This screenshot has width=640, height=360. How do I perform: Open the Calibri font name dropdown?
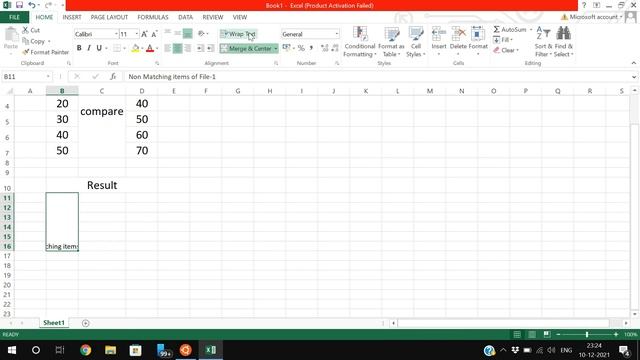(116, 34)
